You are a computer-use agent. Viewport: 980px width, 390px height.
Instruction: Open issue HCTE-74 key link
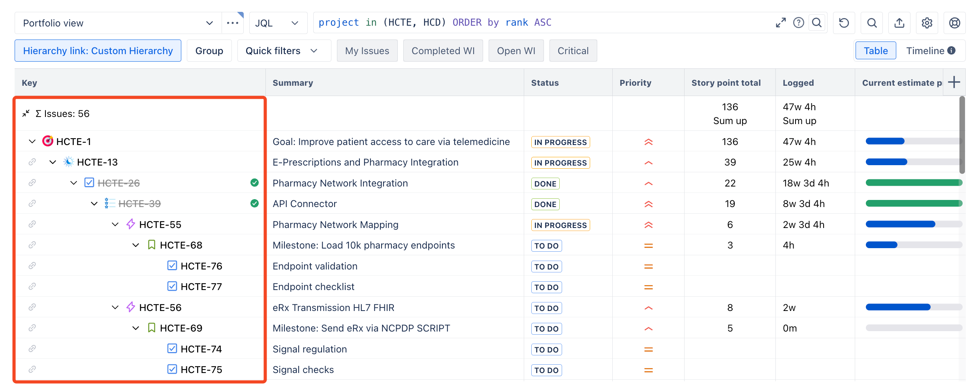tap(201, 349)
